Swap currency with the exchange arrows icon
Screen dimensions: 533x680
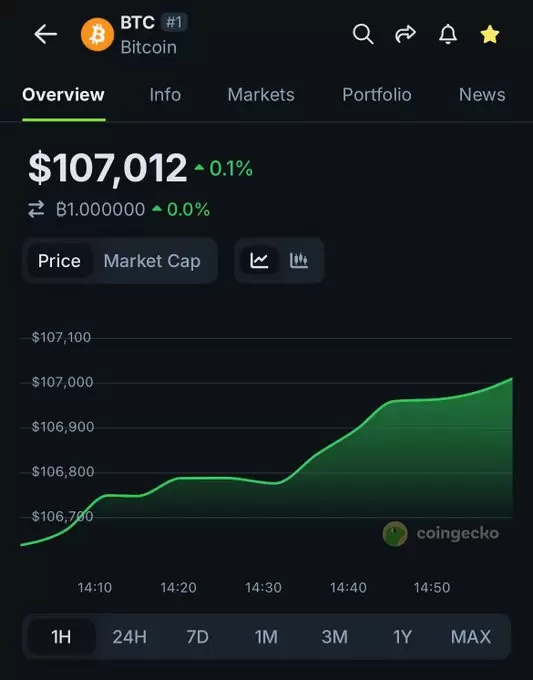point(36,209)
